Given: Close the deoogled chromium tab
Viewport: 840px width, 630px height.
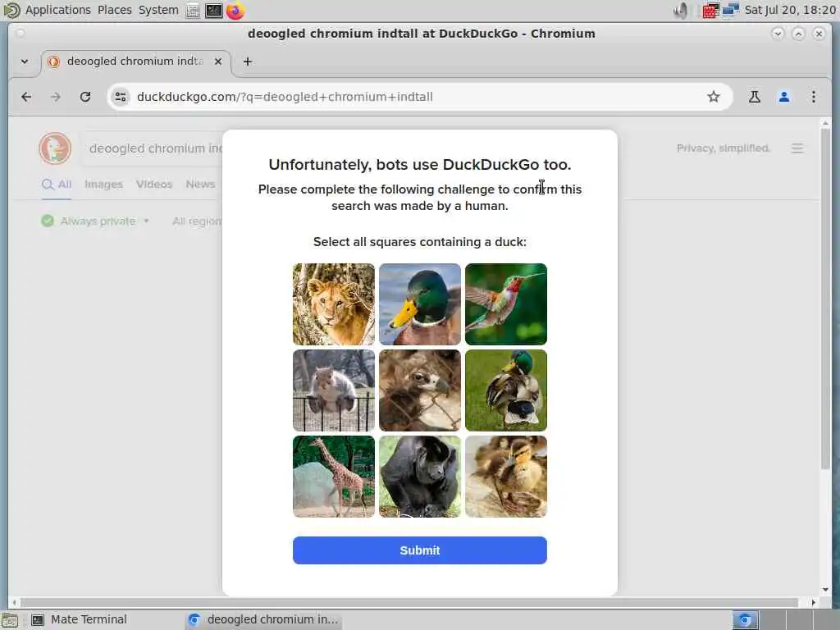Looking at the screenshot, I should pos(218,62).
